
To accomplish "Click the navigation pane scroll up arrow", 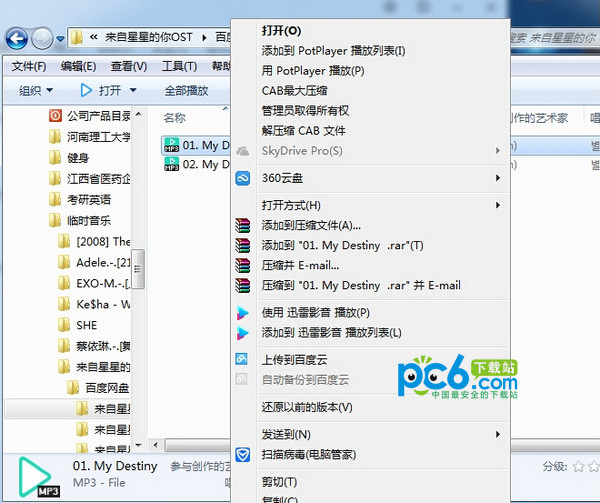I will [x=139, y=114].
